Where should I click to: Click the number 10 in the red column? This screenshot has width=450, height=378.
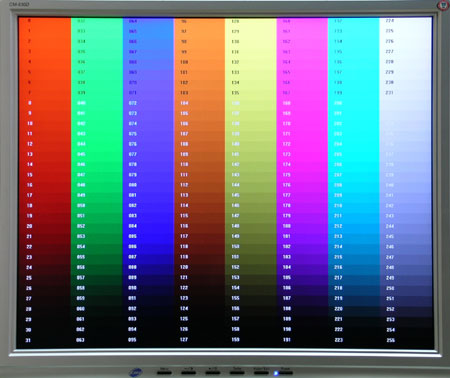click(x=30, y=124)
